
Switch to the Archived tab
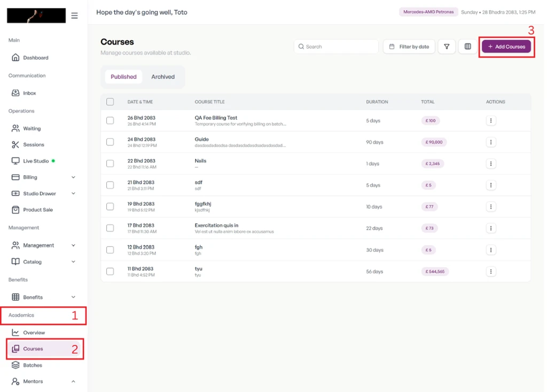tap(163, 77)
